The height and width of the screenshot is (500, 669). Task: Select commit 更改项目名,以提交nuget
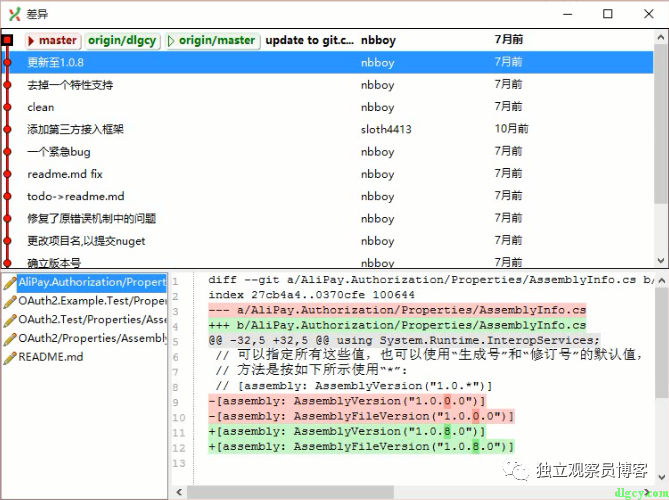pos(327,241)
